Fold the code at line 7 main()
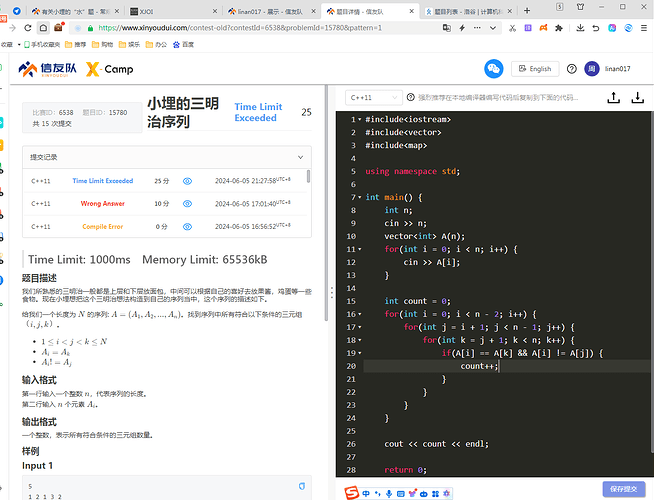Viewport: 654px width, 500px height. point(360,197)
